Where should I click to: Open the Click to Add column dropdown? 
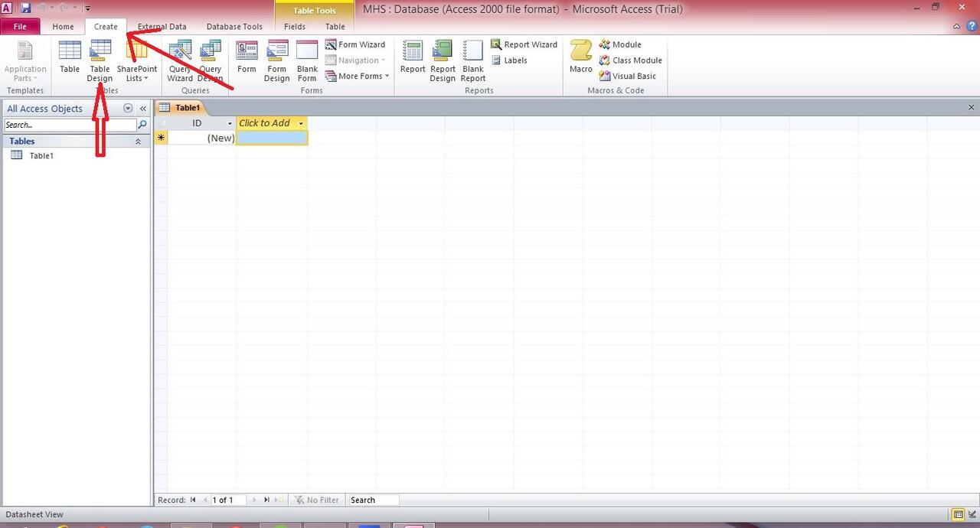[301, 123]
